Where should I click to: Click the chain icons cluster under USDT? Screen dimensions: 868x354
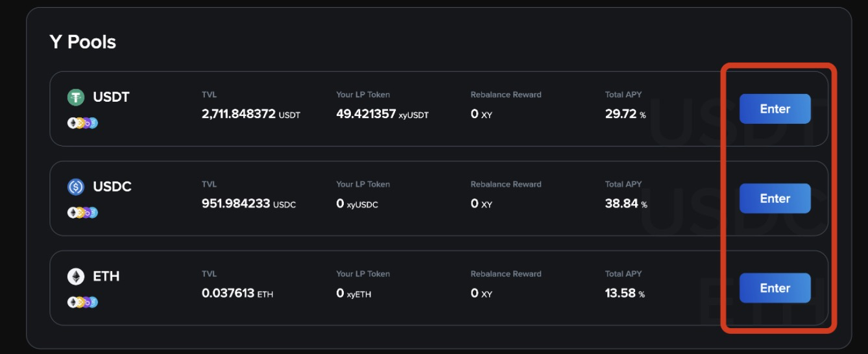[x=82, y=123]
